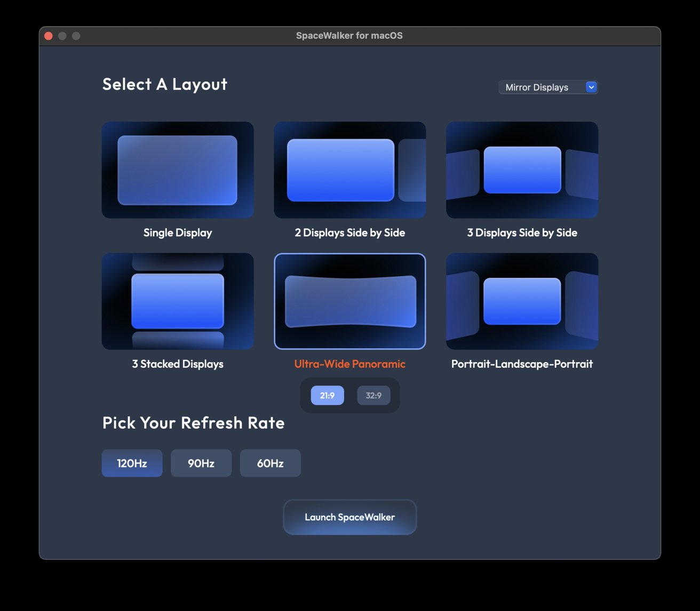Image resolution: width=700 pixels, height=611 pixels.
Task: Select the 21:9 aspect ratio option
Action: [327, 395]
